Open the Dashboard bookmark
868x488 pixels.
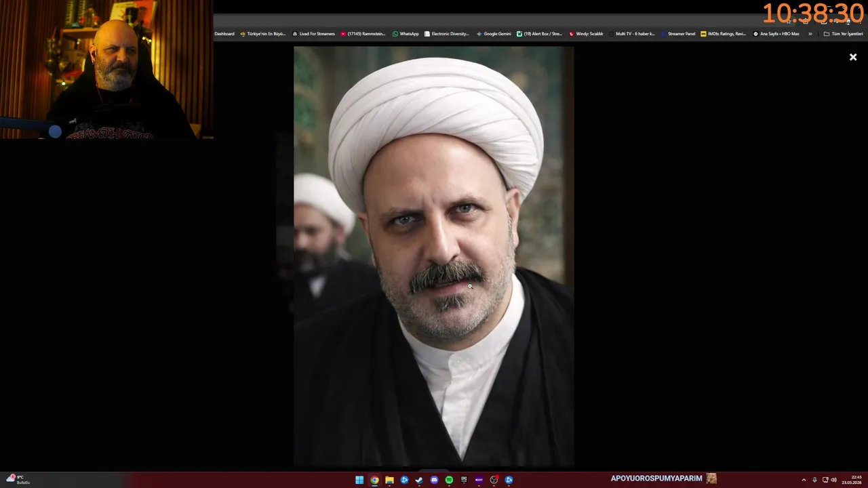[224, 34]
